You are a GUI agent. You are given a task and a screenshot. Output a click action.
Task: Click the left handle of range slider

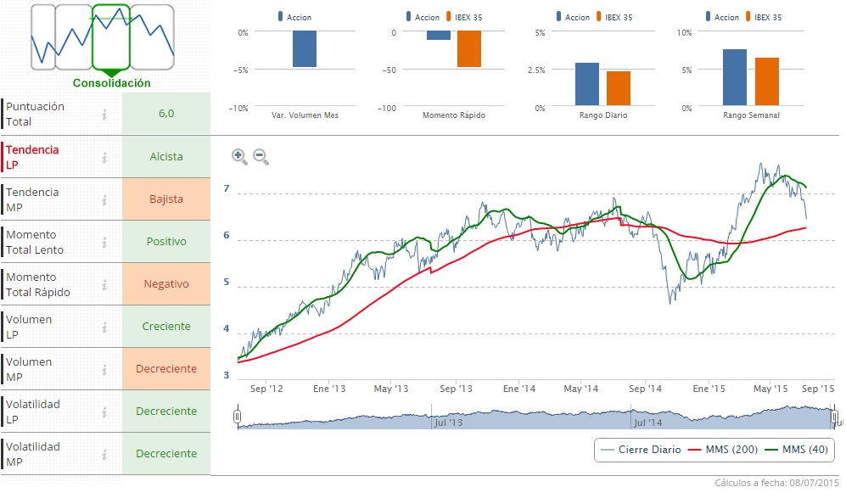[238, 417]
